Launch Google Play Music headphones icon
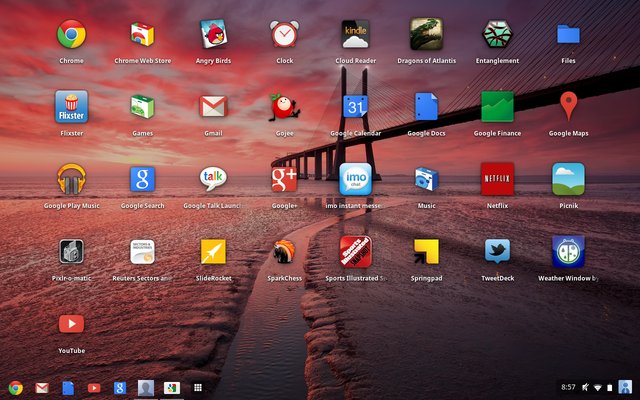640x400 pixels. pos(71,180)
